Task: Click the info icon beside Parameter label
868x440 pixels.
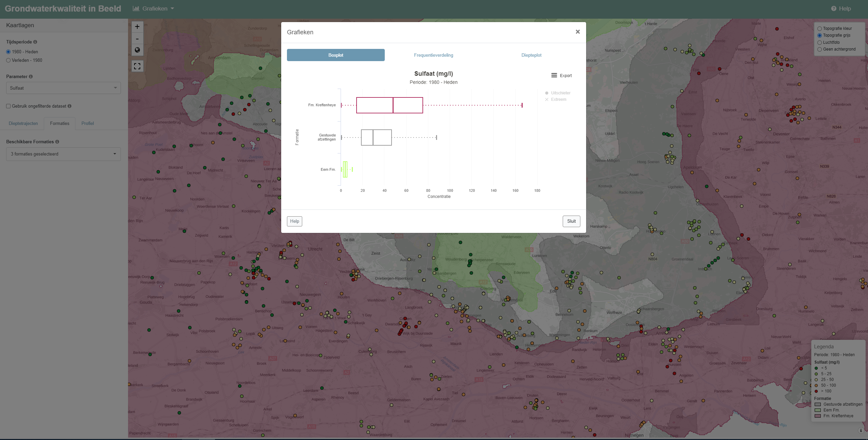Action: pos(31,77)
